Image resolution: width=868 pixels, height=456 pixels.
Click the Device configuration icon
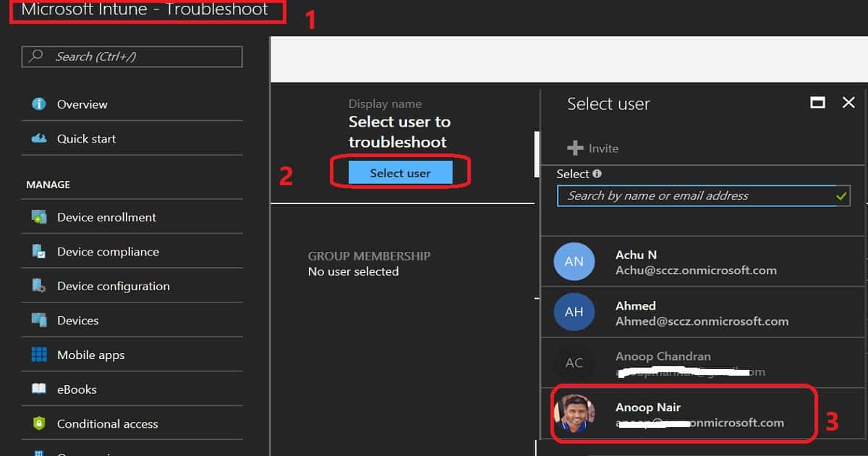click(x=39, y=286)
